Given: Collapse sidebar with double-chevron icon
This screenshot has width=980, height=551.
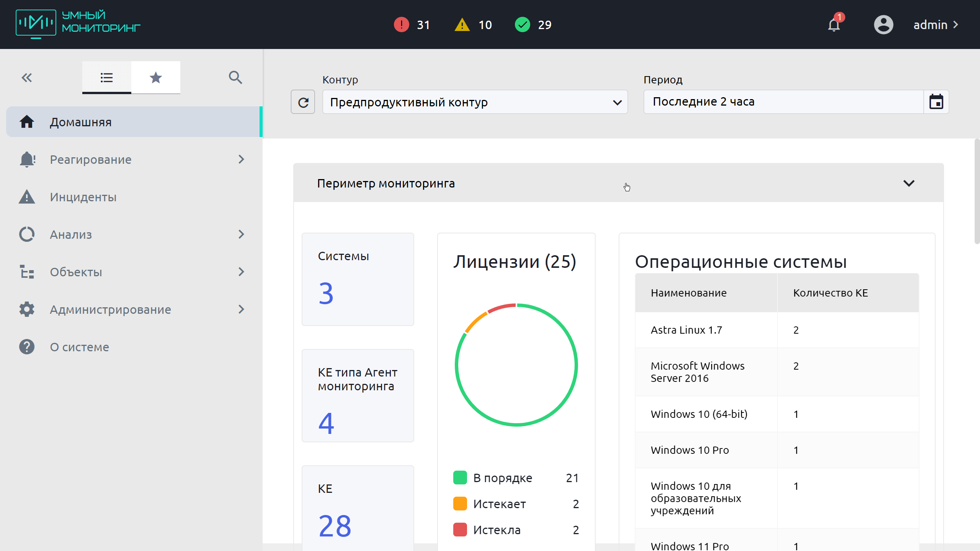Looking at the screenshot, I should pyautogui.click(x=26, y=78).
